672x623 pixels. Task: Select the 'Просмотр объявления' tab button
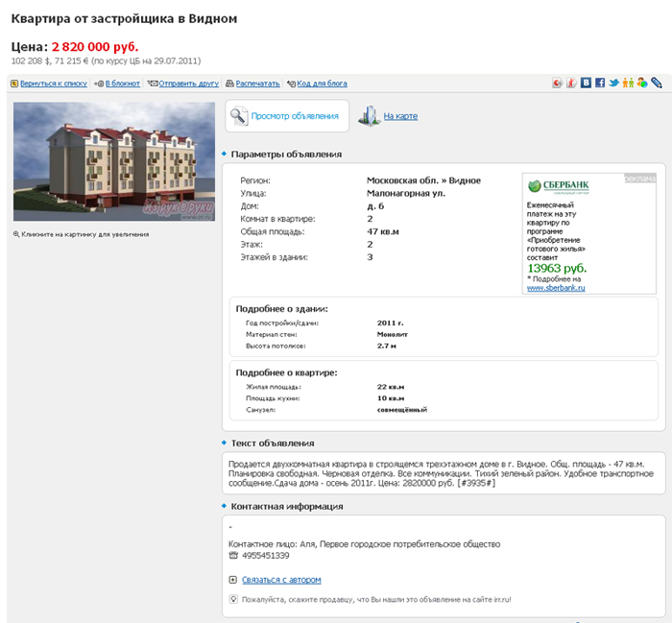tap(287, 116)
